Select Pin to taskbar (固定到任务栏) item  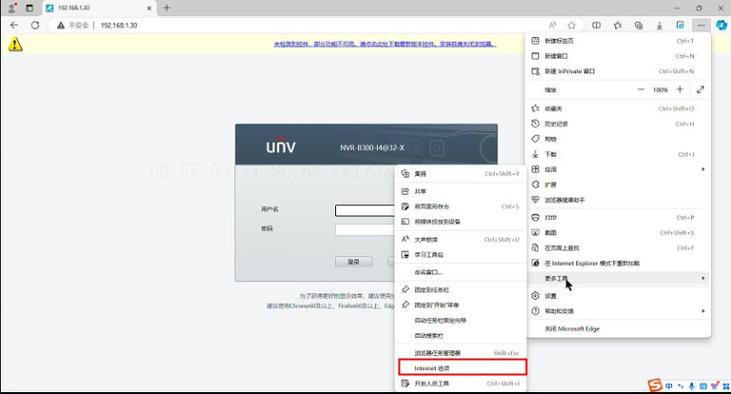(461, 290)
